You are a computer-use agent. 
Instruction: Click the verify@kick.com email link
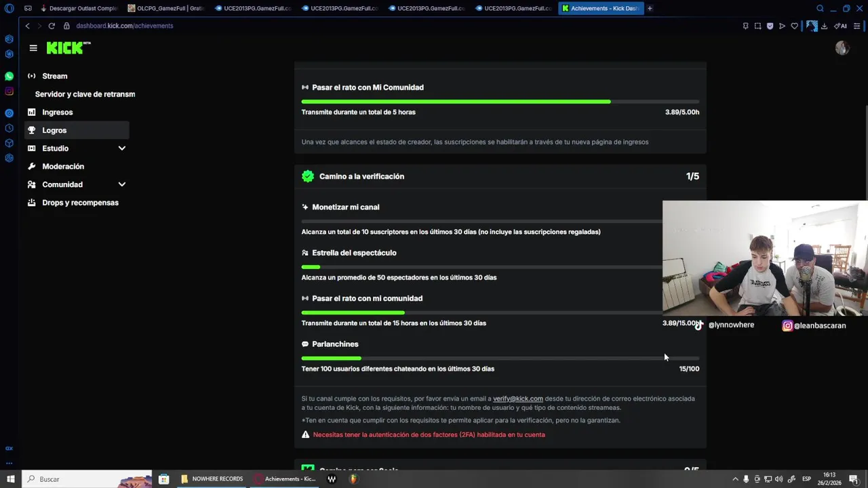(x=518, y=399)
